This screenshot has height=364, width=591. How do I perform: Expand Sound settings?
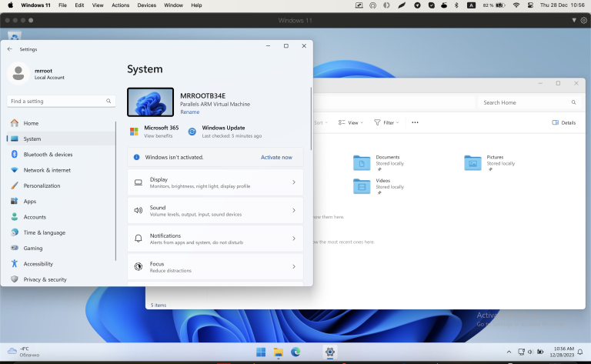[215, 210]
